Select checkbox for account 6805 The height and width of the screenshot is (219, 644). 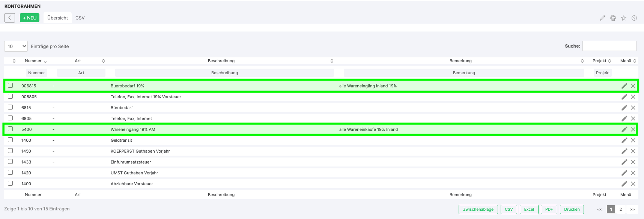(11, 118)
